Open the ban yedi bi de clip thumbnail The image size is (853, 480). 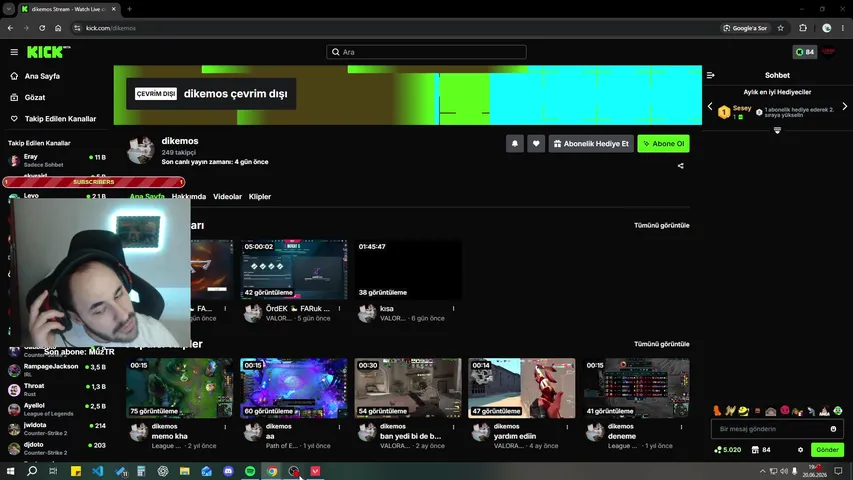coord(408,388)
